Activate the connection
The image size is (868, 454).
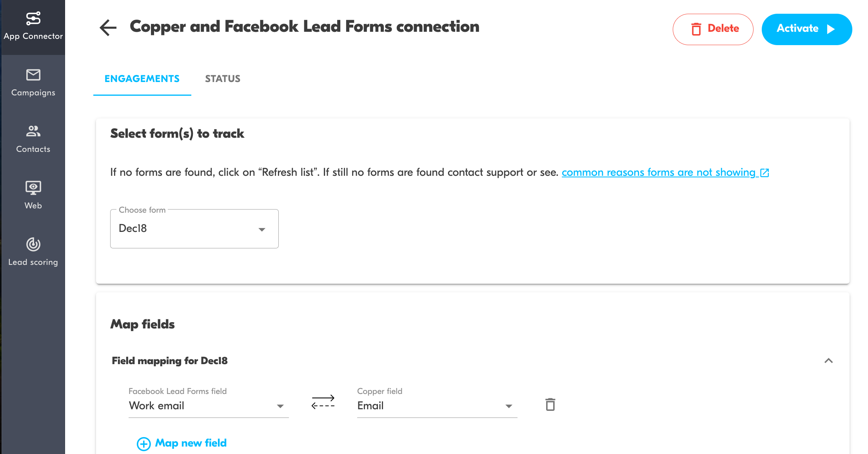pos(806,29)
